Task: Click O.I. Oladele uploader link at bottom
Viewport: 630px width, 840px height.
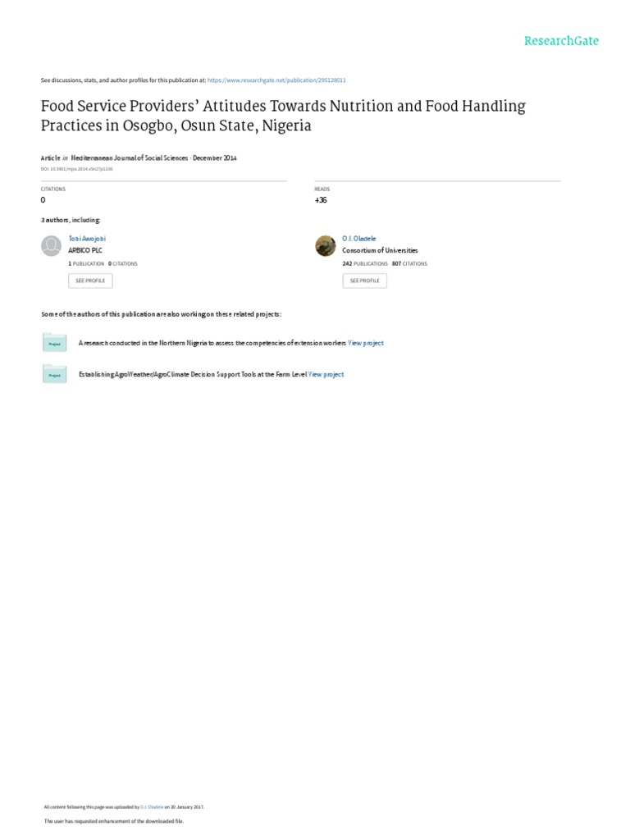Action: pos(155,807)
